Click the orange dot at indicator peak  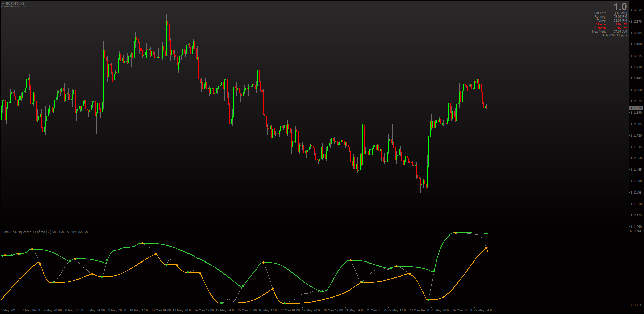pyautogui.click(x=455, y=233)
